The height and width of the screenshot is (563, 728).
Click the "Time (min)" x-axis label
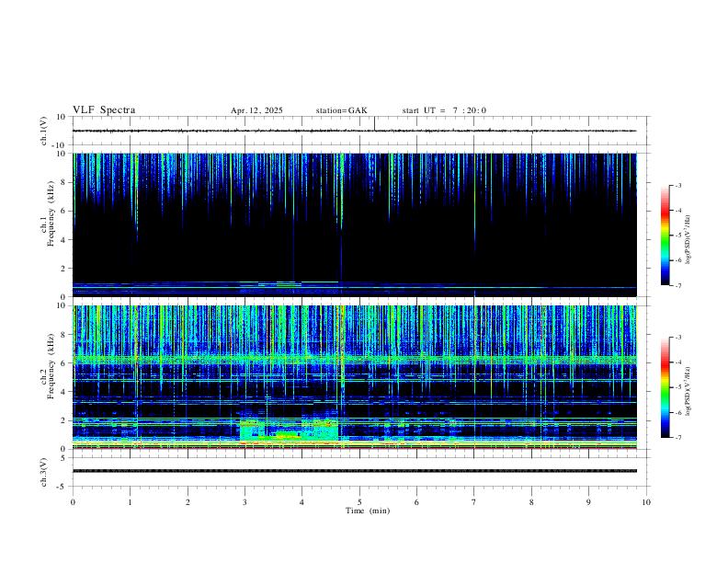coord(368,511)
